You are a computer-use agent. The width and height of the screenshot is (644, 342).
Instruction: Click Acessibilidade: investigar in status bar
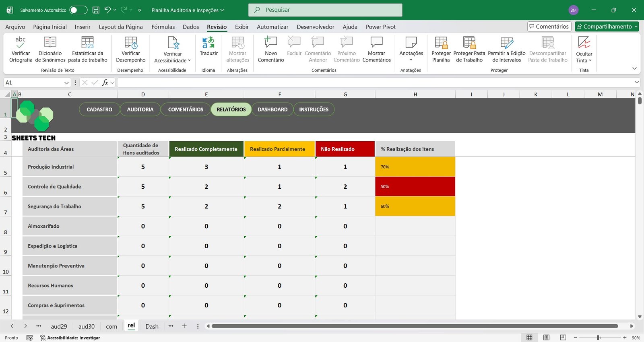pos(70,338)
